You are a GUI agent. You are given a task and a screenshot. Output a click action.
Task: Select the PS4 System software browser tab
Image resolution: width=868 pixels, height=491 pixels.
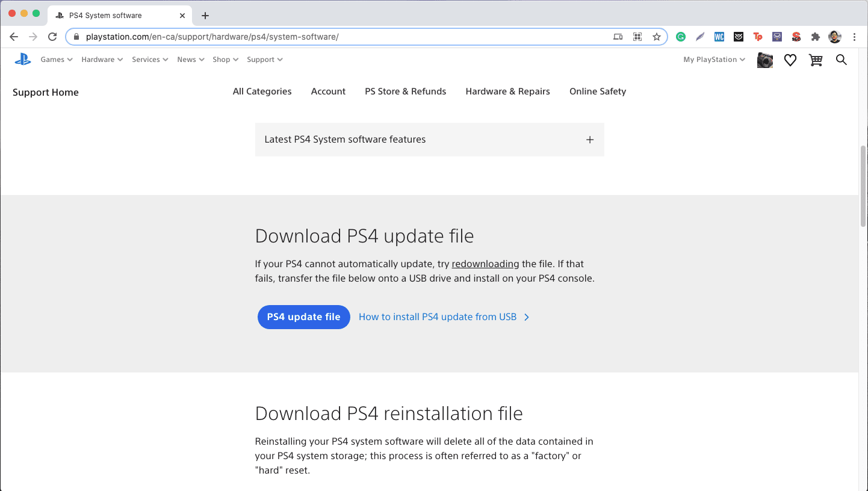pos(119,16)
